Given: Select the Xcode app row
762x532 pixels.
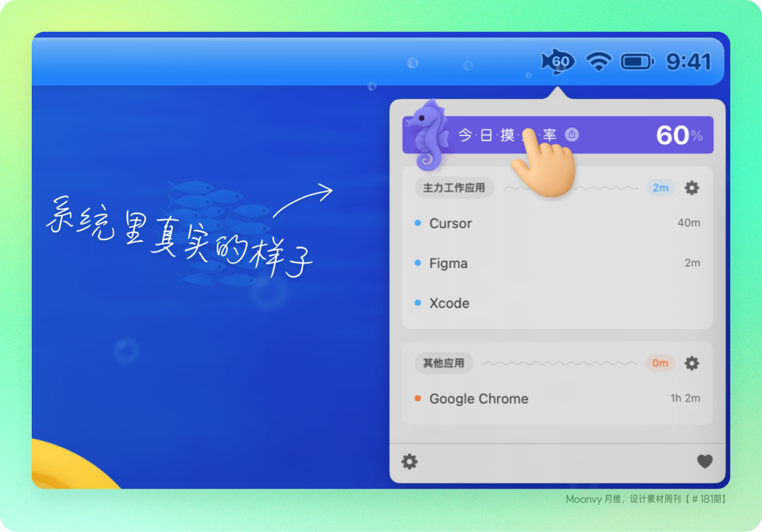Looking at the screenshot, I should [557, 303].
